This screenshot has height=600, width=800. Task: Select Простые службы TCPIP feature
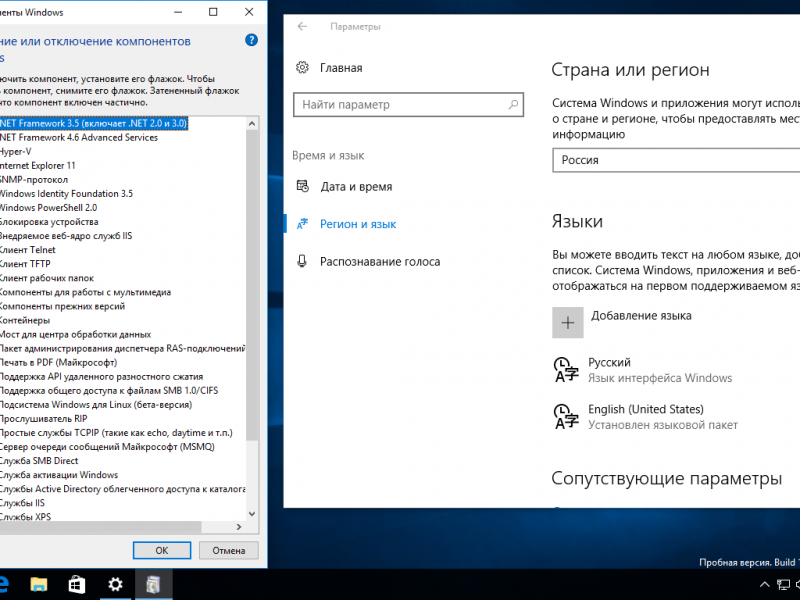pos(116,433)
